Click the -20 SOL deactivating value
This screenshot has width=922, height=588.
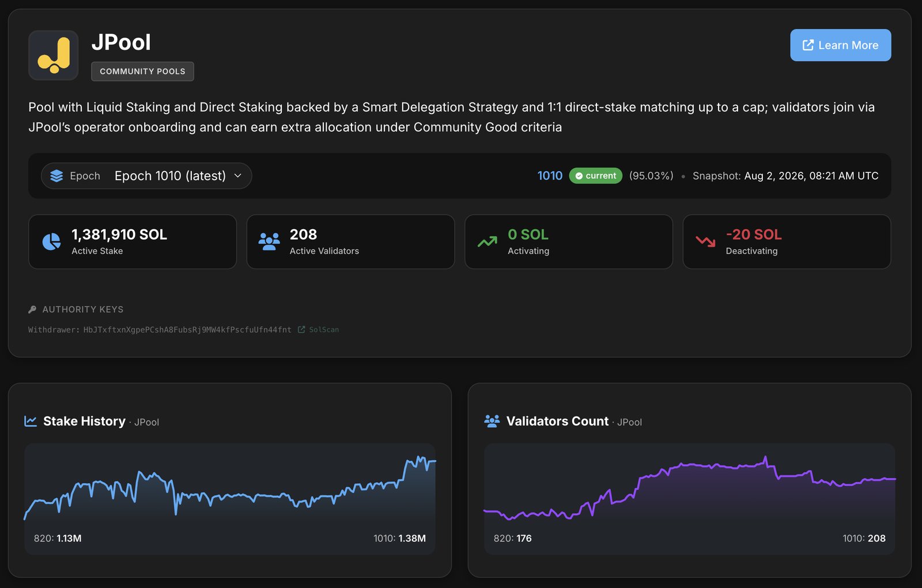(x=754, y=234)
